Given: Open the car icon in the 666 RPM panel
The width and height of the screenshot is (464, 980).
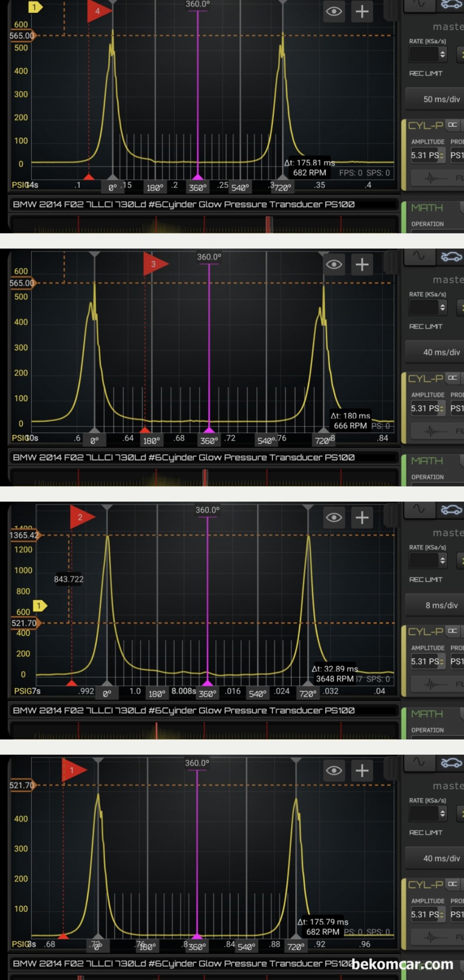Looking at the screenshot, I should coord(451,257).
